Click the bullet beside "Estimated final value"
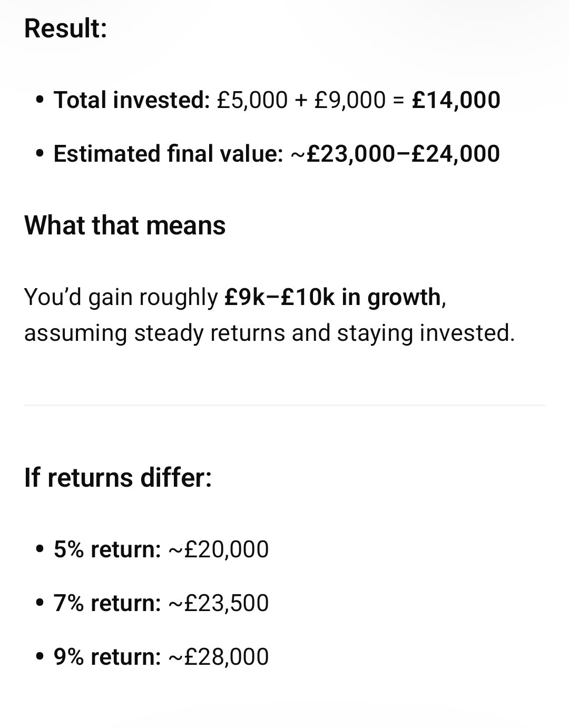Screen dimensions: 569x728 click(39, 154)
